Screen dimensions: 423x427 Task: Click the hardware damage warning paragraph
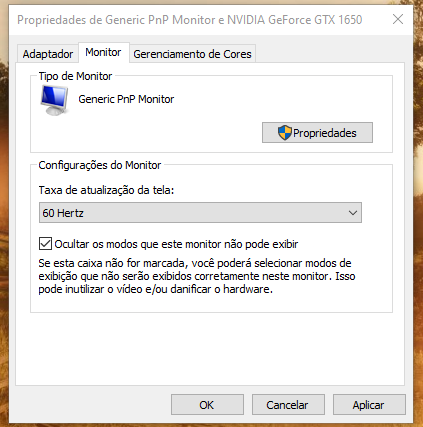point(197,276)
